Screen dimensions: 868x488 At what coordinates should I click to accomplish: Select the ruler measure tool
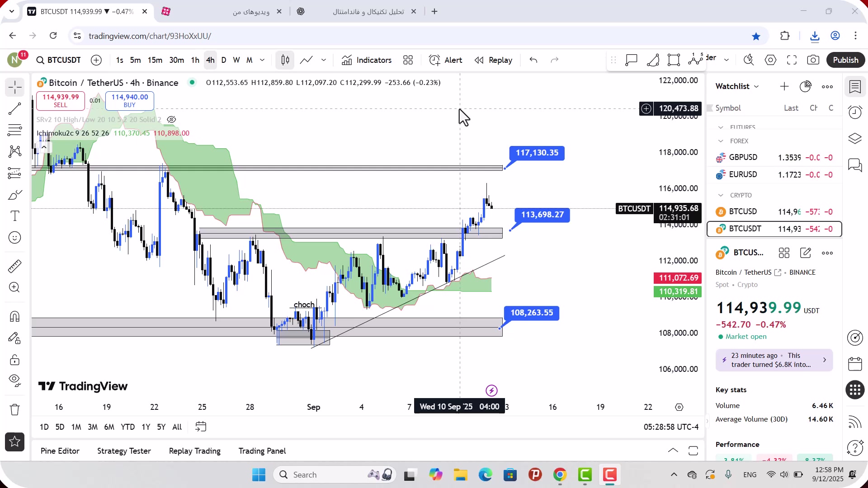tap(14, 266)
